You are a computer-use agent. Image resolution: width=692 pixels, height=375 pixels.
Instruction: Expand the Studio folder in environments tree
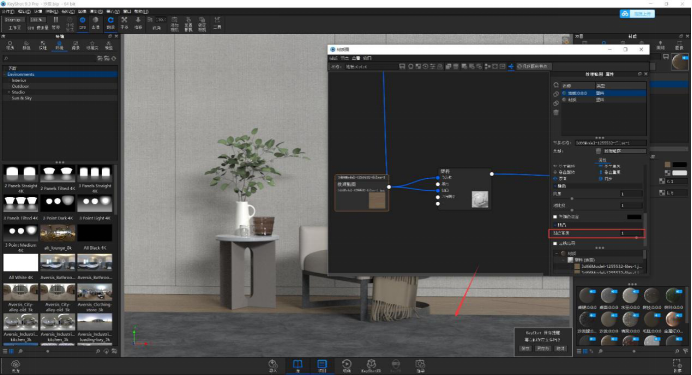pyautogui.click(x=9, y=92)
